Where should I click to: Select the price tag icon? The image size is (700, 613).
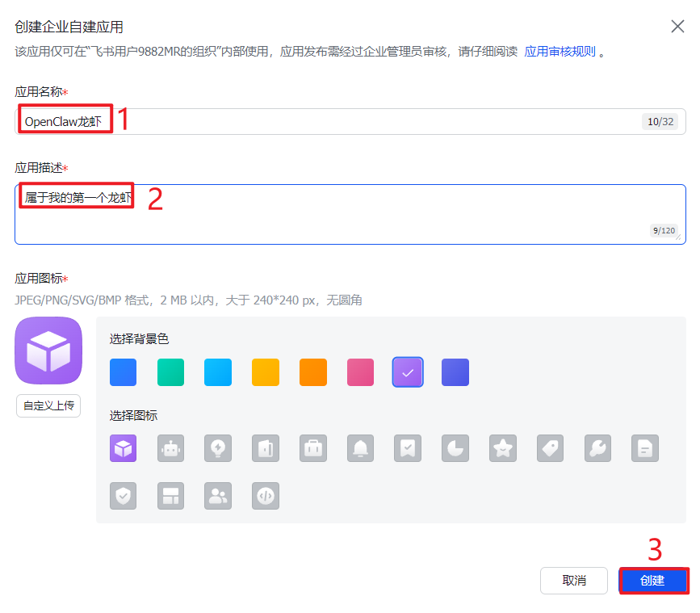point(551,448)
